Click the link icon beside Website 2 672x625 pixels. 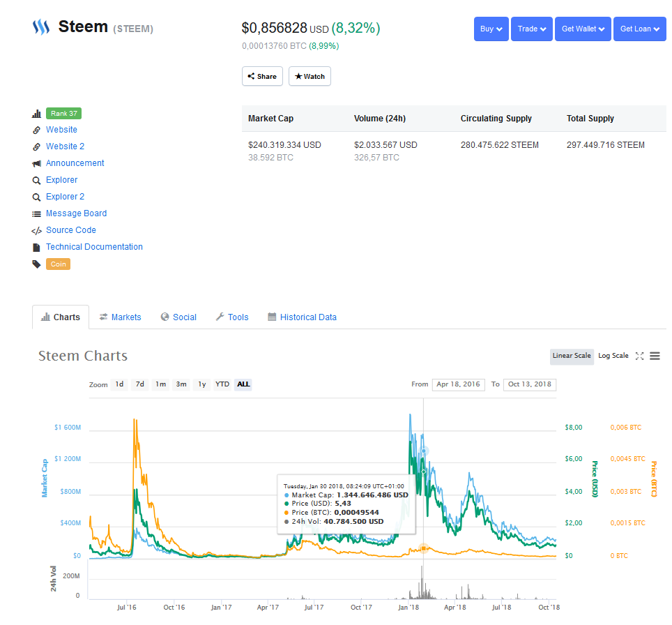pos(36,146)
